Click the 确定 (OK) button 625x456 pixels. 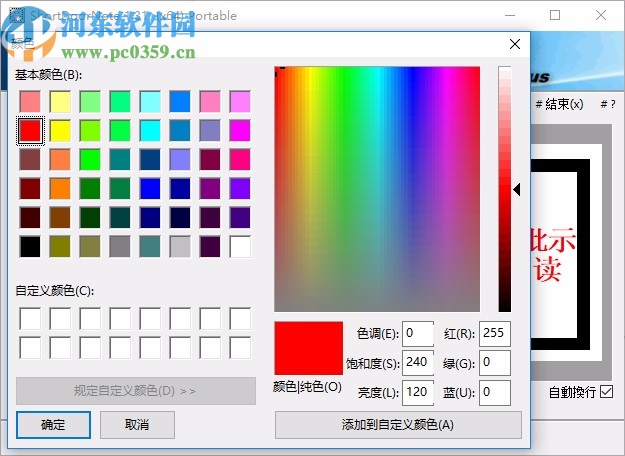click(x=53, y=425)
